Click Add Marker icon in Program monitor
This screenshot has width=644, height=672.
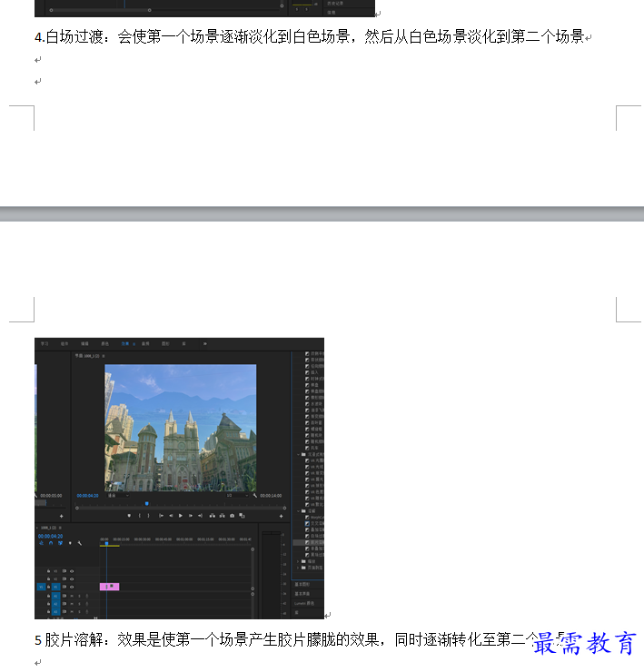coord(129,516)
